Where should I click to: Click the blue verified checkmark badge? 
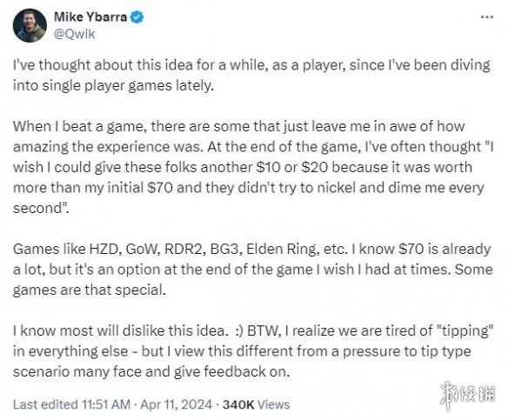137,17
